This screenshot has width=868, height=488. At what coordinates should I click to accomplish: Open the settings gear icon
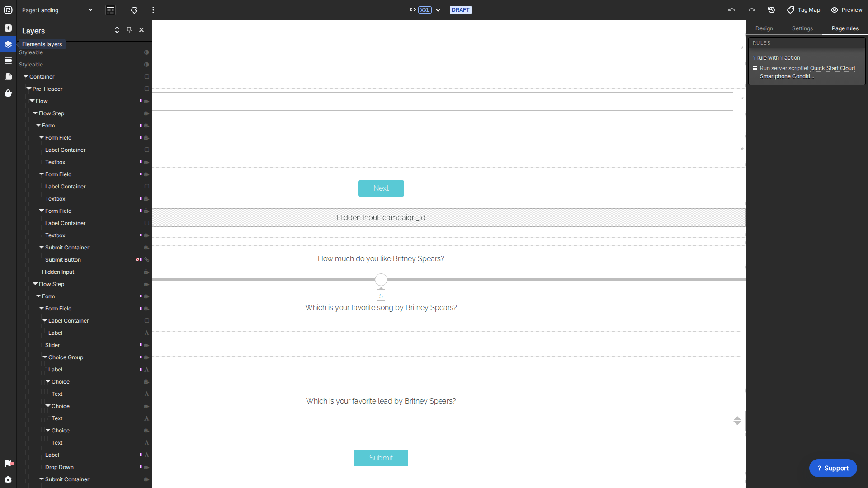point(8,480)
